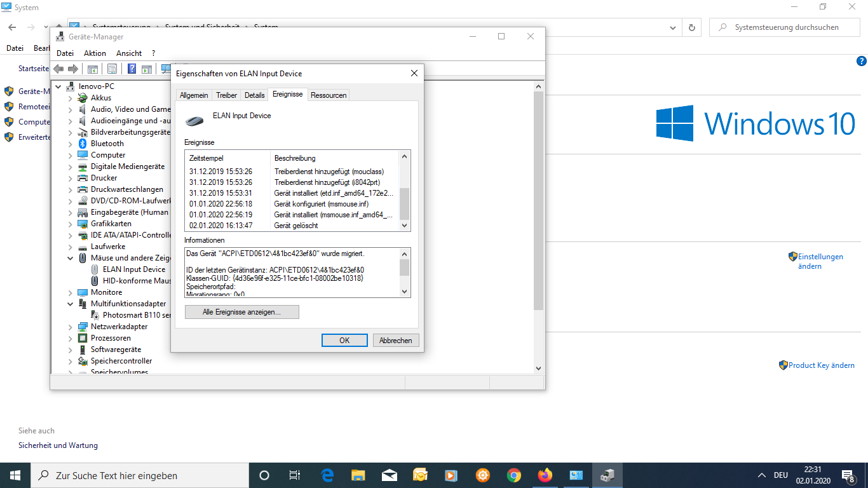
Task: Click the Abbrechen button
Action: tap(396, 341)
